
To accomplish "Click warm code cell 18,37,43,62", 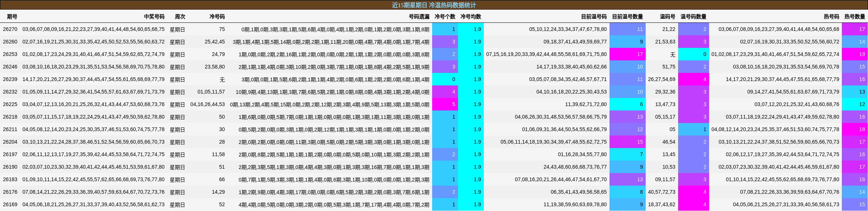I will pyautogui.click(x=662, y=204).
